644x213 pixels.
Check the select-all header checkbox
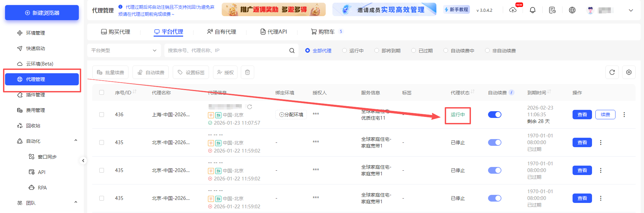tap(102, 92)
